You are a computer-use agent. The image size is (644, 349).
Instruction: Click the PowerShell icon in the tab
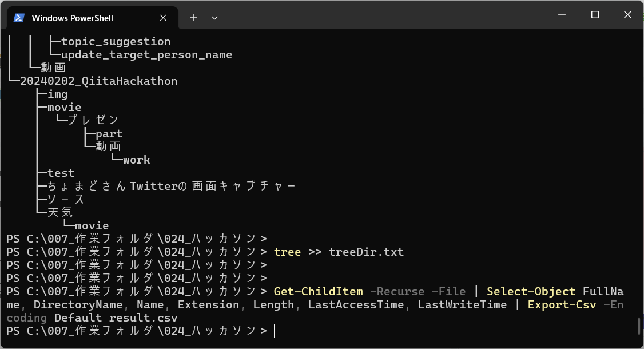point(19,17)
